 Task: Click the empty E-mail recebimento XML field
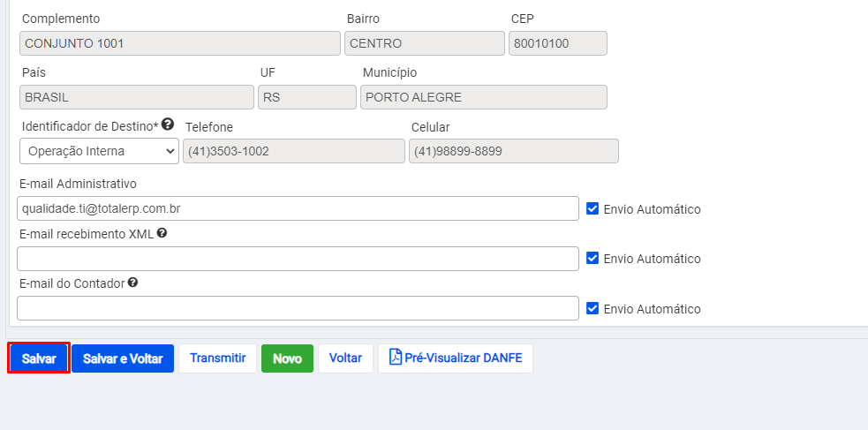[x=298, y=259]
